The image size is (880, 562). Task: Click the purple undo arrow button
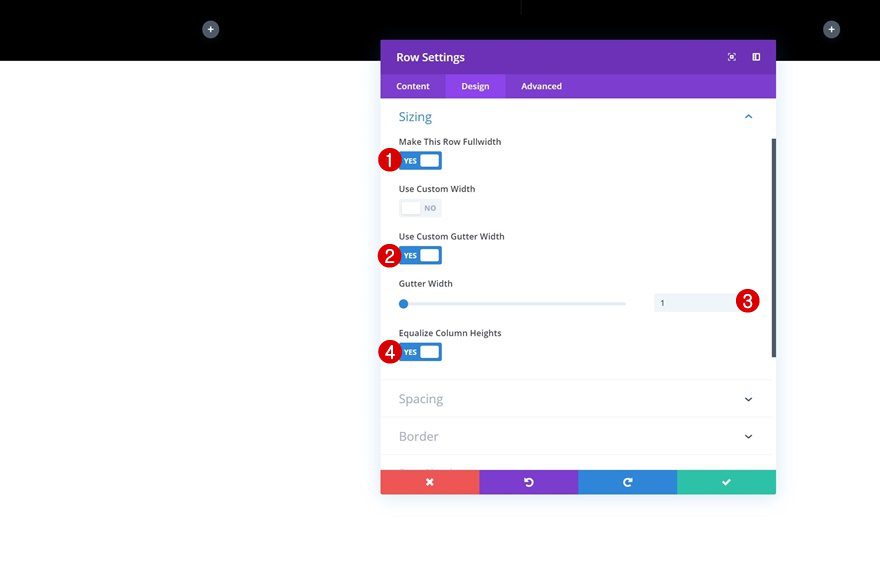tap(529, 482)
